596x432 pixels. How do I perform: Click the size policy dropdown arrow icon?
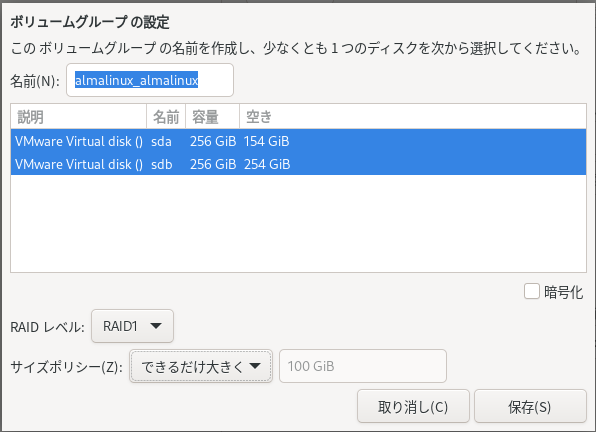pos(255,366)
